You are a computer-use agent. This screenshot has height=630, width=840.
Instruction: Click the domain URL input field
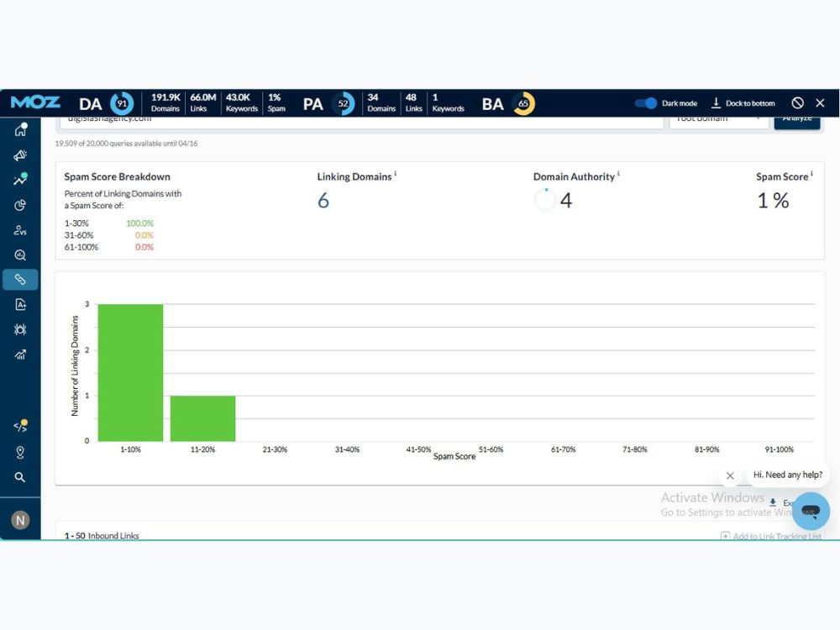click(361, 122)
